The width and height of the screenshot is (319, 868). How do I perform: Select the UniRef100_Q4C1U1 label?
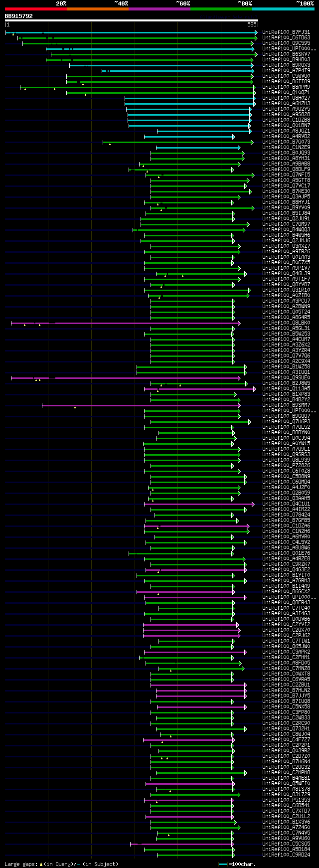(286, 504)
